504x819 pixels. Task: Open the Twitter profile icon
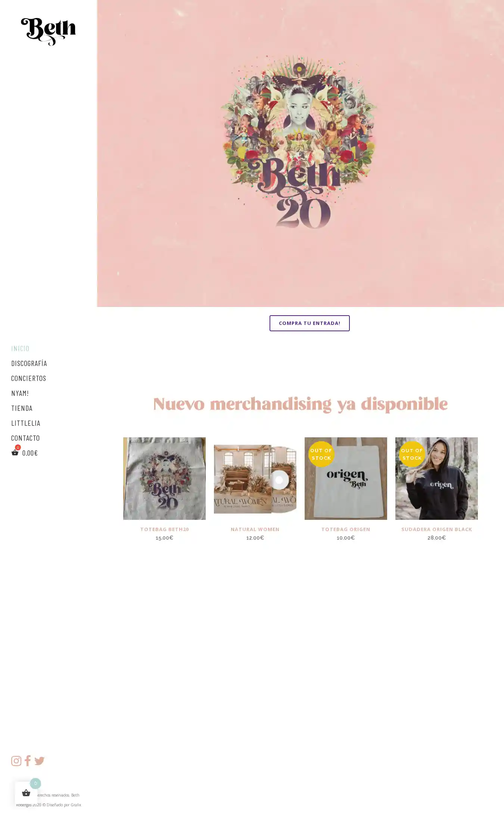39,761
